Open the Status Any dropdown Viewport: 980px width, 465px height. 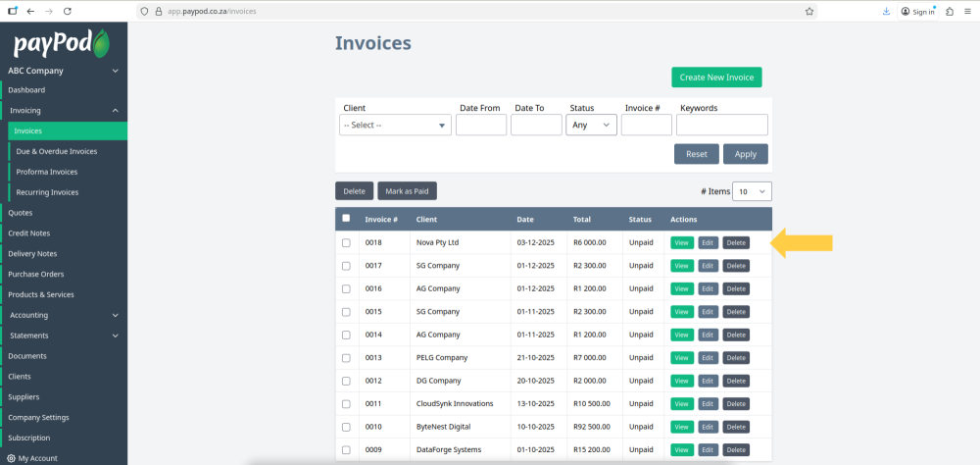click(x=591, y=126)
